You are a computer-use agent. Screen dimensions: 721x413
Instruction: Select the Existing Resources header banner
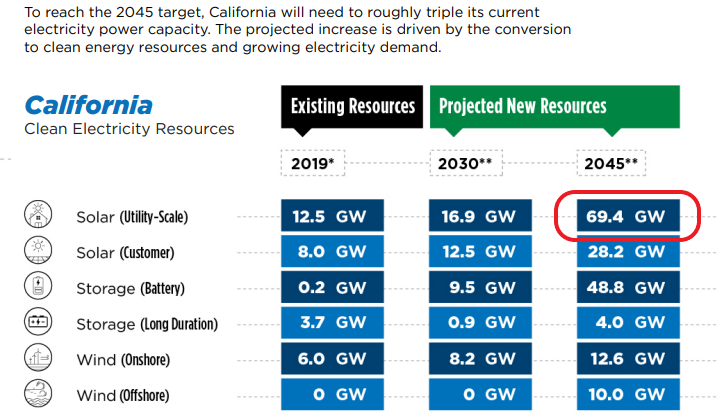pos(352,107)
